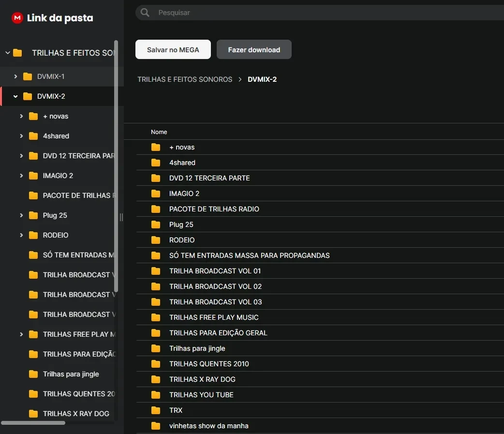Click the MEGA logo icon
Image resolution: width=504 pixels, height=434 pixels.
click(x=17, y=18)
